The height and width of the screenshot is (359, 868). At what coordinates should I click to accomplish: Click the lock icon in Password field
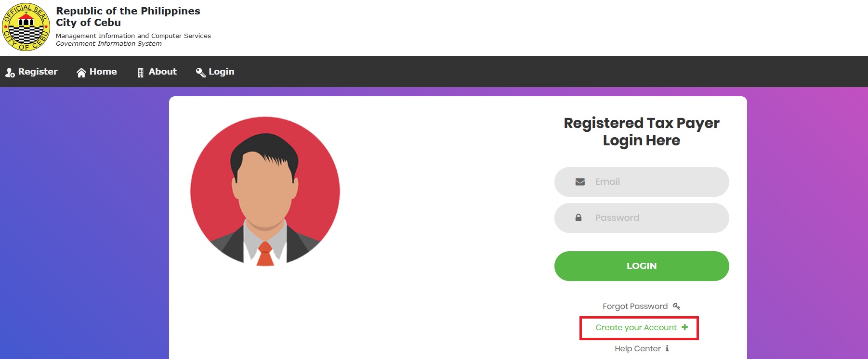tap(579, 218)
